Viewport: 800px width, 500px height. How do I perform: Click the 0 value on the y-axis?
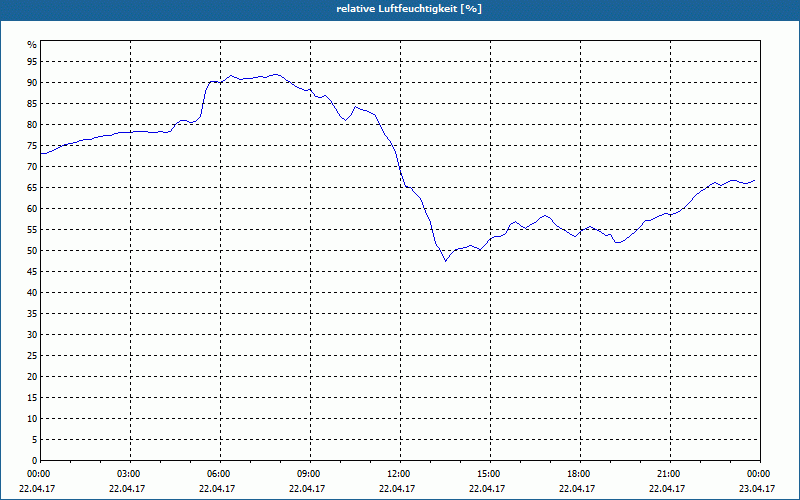(35, 461)
